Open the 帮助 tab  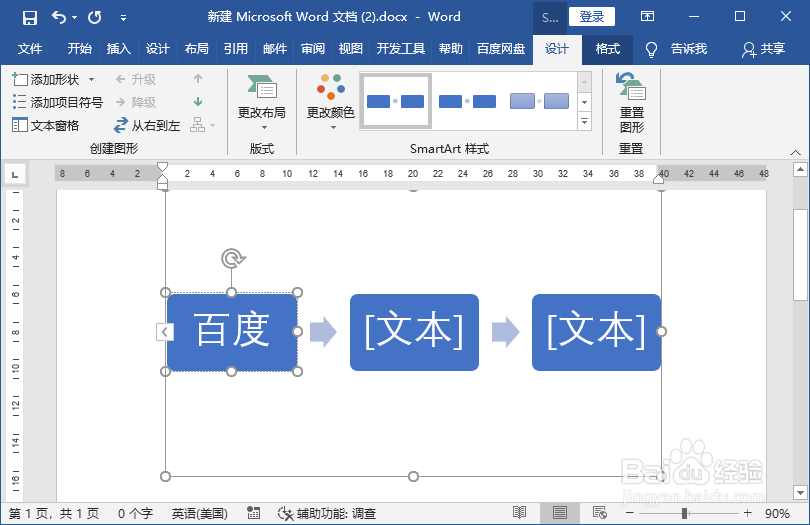(x=450, y=49)
